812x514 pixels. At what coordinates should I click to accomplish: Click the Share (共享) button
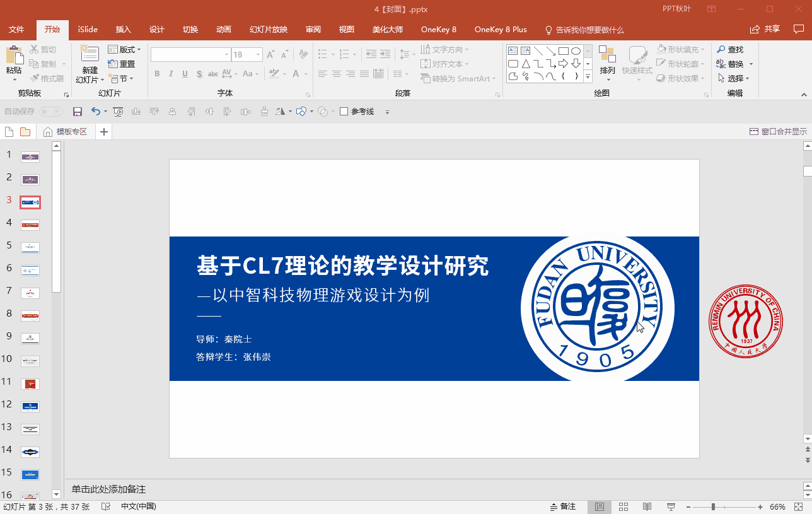(x=765, y=29)
